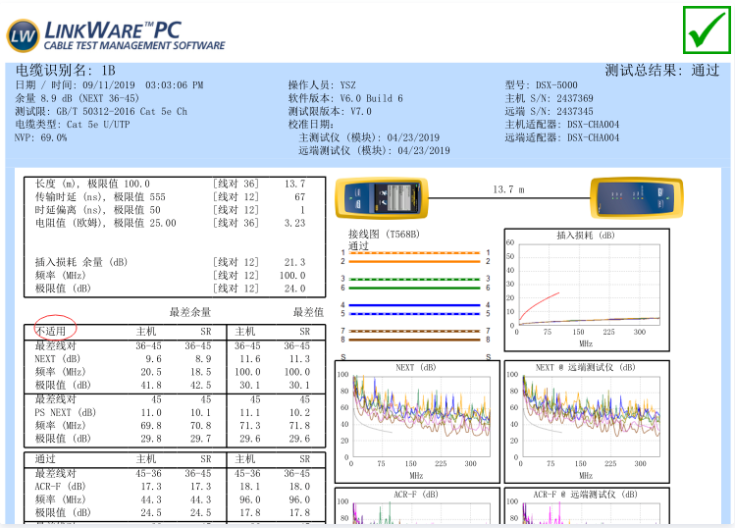
Task: Select the PS NEXT (dB) row
Action: [x=65, y=412]
